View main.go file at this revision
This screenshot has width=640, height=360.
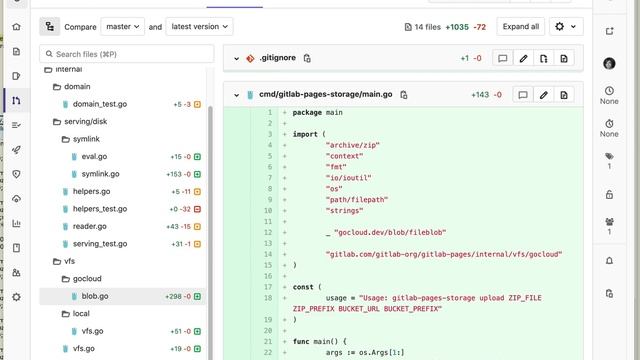point(564,95)
